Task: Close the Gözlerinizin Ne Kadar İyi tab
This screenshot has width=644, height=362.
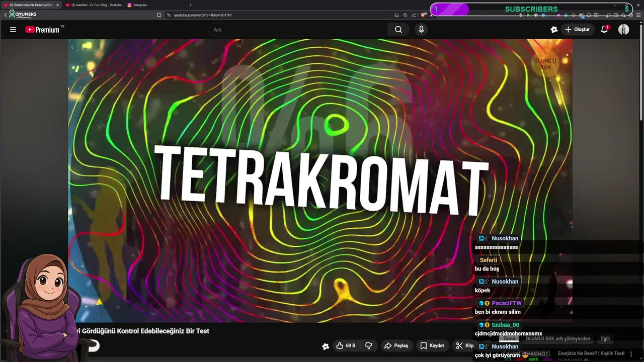Action: point(57,5)
